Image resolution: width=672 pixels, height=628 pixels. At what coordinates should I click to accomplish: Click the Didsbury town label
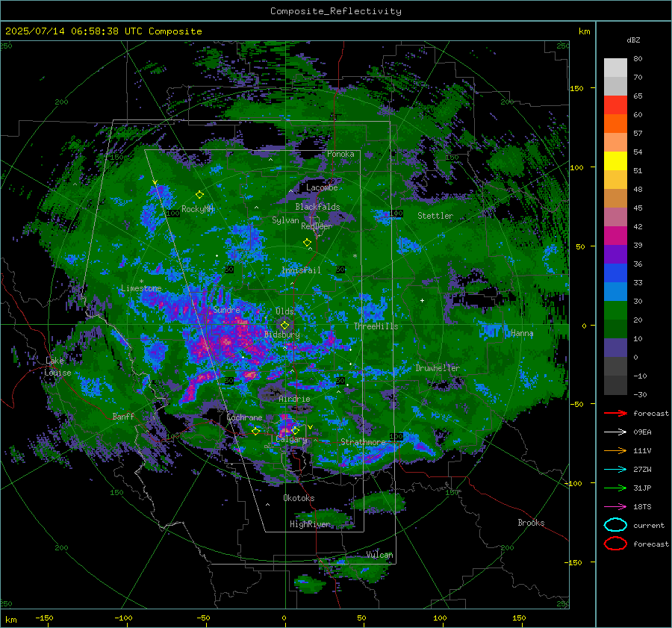pyautogui.click(x=282, y=335)
